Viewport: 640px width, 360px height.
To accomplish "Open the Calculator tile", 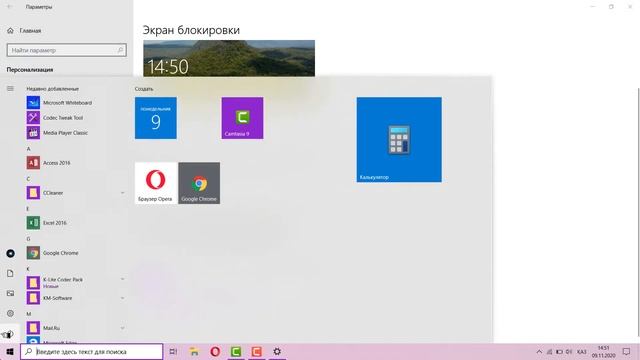I will click(399, 140).
